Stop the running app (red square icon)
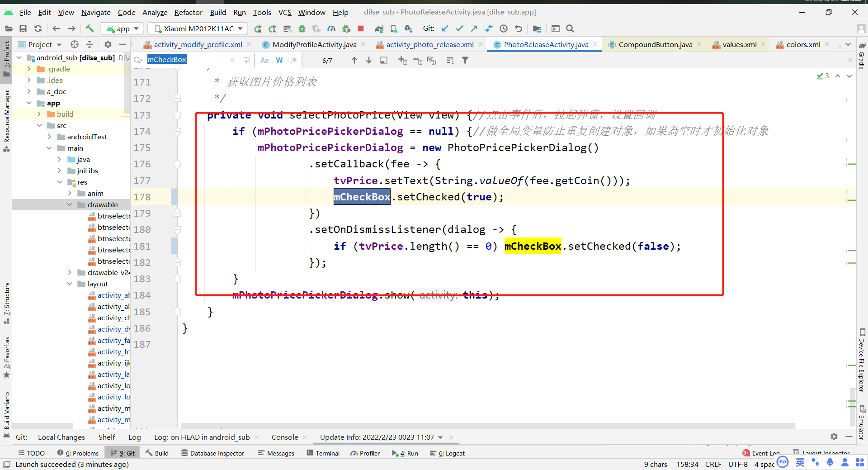Screen dimensions: 868x470 361,28
